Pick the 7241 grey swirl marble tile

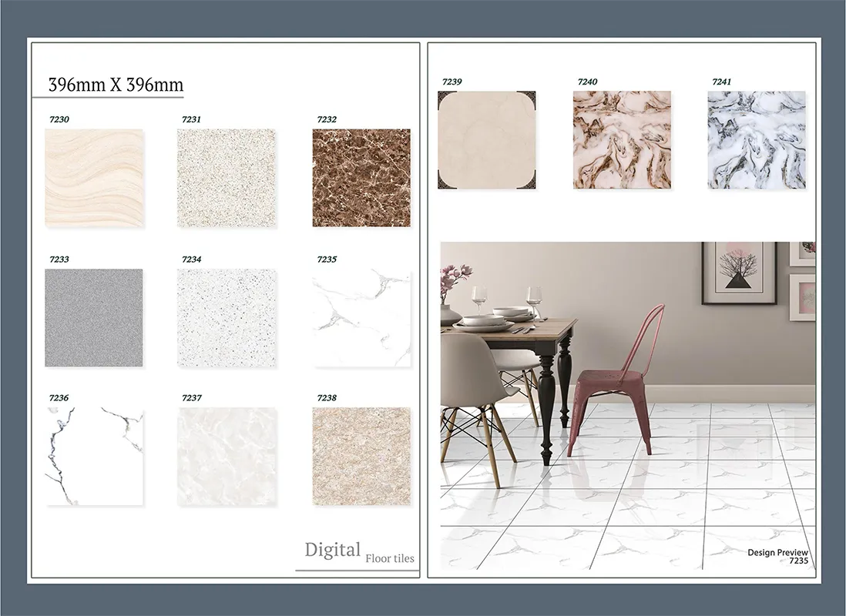(x=757, y=140)
